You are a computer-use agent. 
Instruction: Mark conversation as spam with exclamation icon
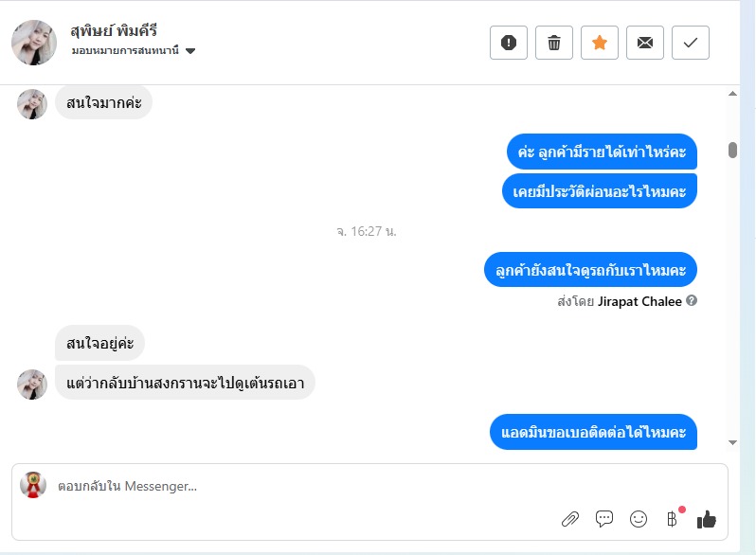click(508, 43)
